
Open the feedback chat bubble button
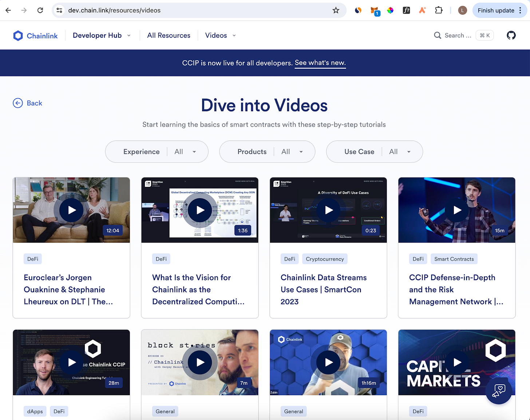point(499,391)
